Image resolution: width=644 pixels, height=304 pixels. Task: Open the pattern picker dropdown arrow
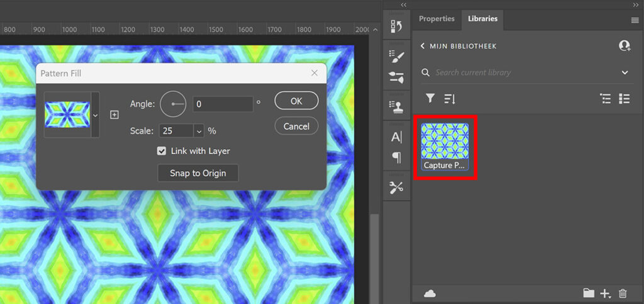[x=96, y=115]
